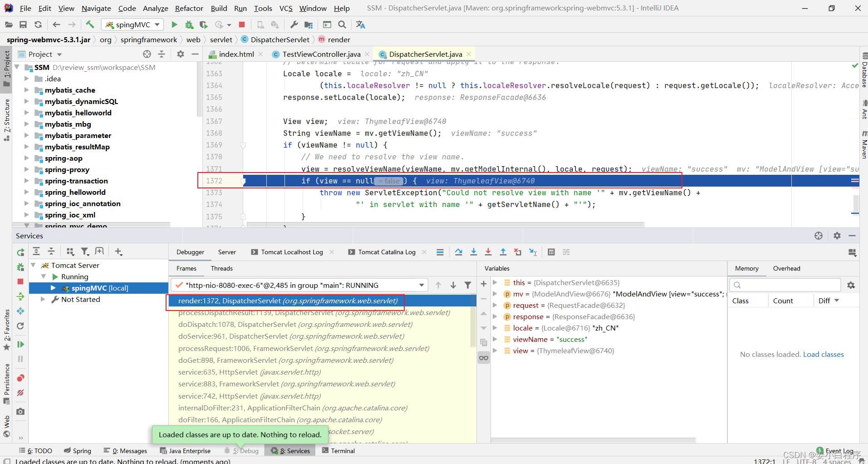The image size is (868, 464).
Task: Switch to the TestViewController.java editor tab
Action: point(321,54)
